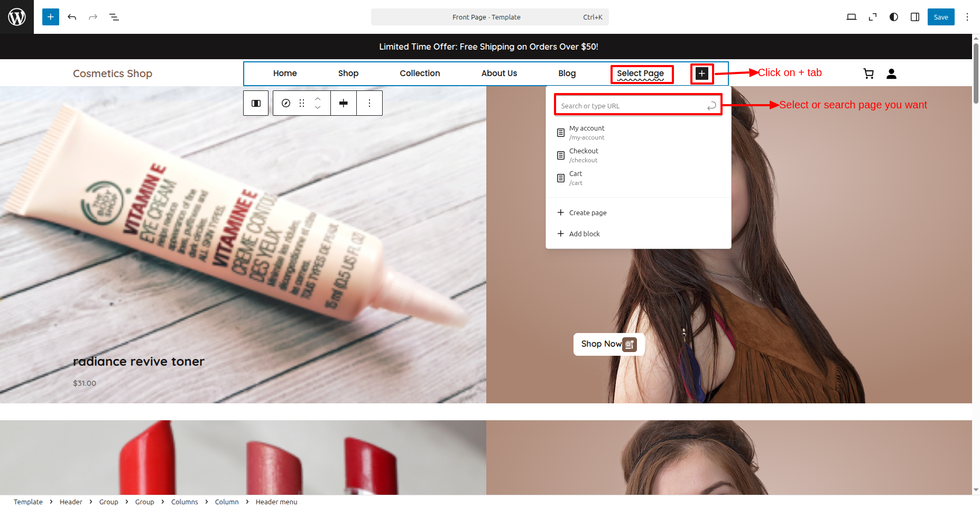Click the Search or type URL field

(x=632, y=106)
